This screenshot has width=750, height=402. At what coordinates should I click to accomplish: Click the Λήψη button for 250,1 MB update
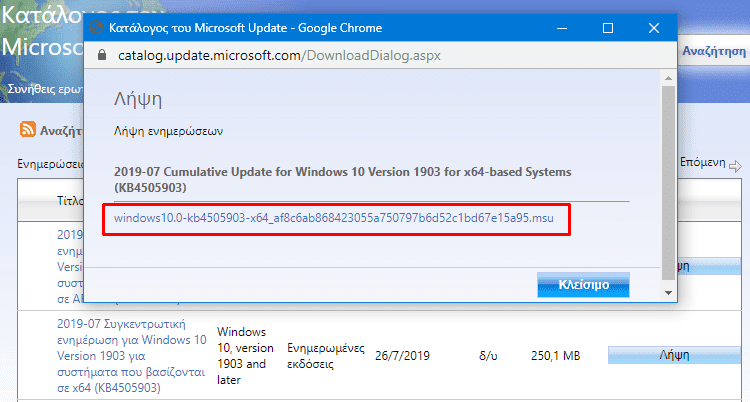(674, 355)
